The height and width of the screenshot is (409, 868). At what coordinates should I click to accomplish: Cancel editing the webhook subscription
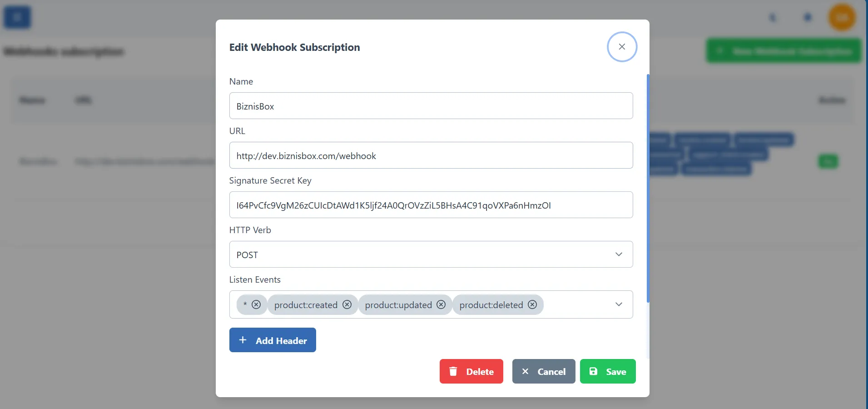[x=543, y=371]
